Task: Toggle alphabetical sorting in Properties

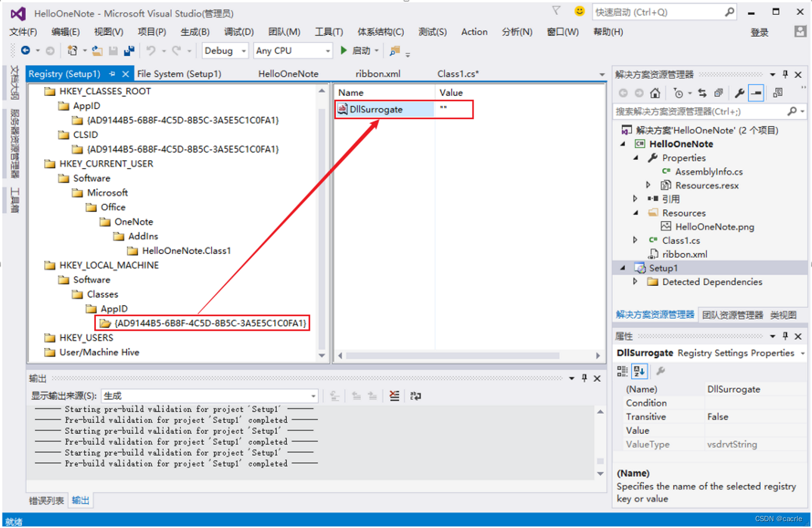Action: point(639,371)
